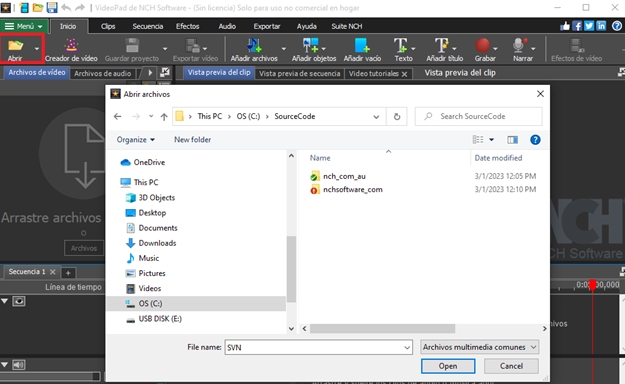This screenshot has width=625, height=384.
Task: Click the Twitter share icon
Action: pyautogui.click(x=589, y=26)
